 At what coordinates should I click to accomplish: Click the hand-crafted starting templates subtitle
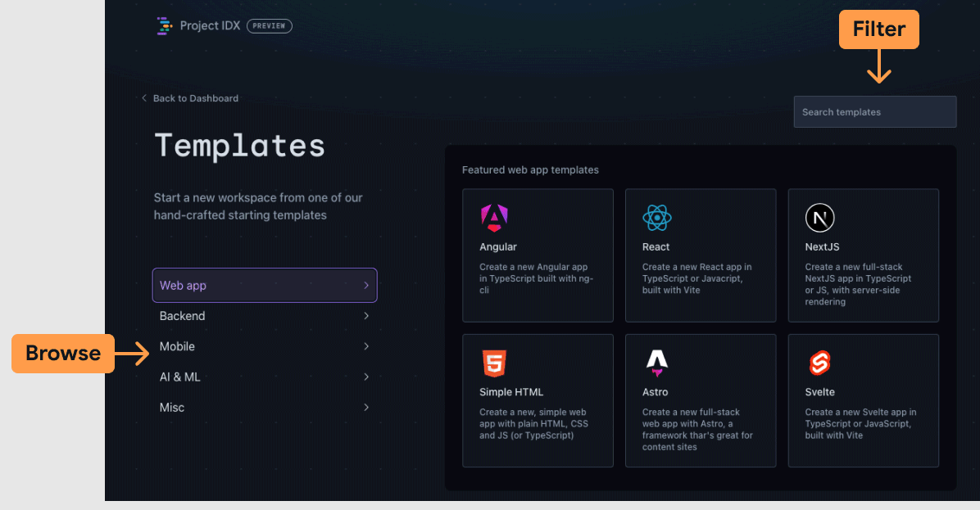coord(258,206)
